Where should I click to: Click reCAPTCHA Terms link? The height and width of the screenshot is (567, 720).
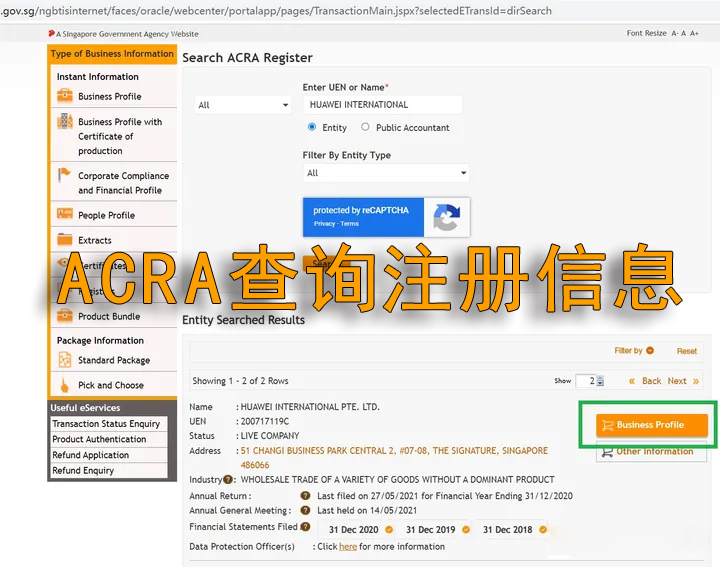point(349,224)
